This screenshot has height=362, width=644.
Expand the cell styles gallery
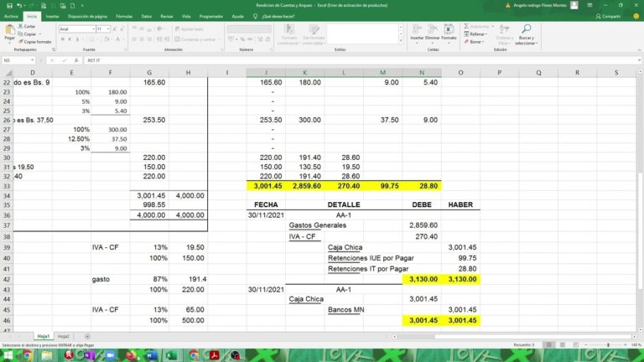(401, 41)
